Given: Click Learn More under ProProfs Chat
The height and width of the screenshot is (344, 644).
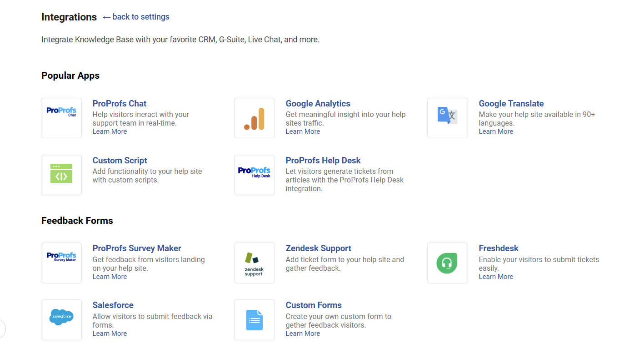Looking at the screenshot, I should click(x=110, y=132).
